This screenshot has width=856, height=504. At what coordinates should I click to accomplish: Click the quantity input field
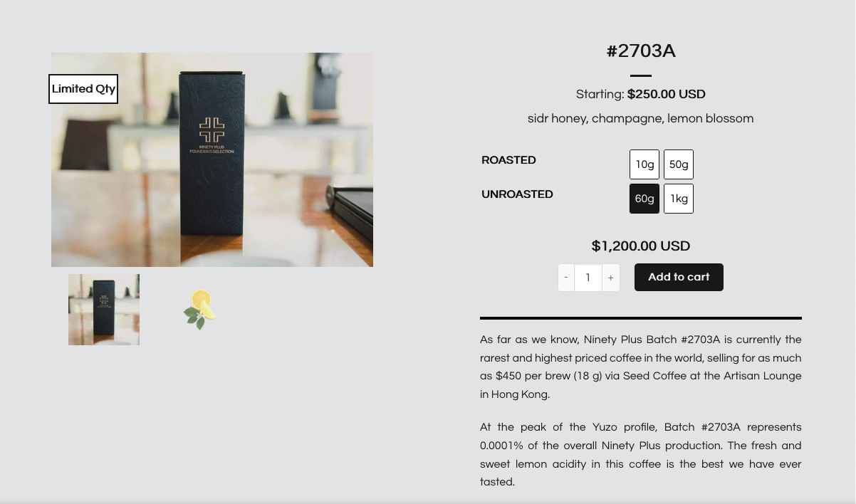coord(588,278)
